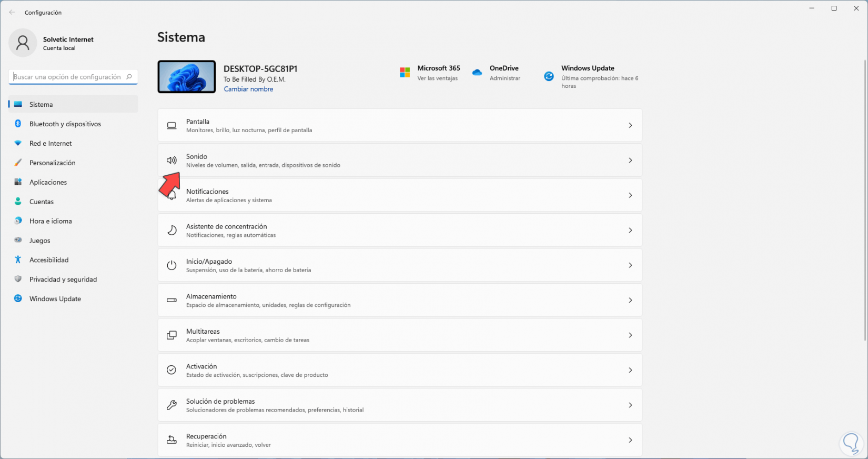Click the Sistema monitor icon in sidebar

pos(18,104)
